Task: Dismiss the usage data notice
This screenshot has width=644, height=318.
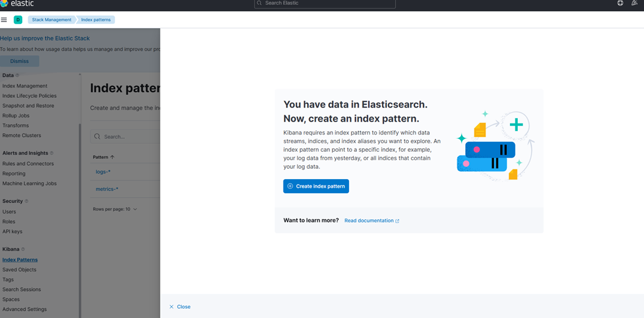Action: click(x=20, y=61)
